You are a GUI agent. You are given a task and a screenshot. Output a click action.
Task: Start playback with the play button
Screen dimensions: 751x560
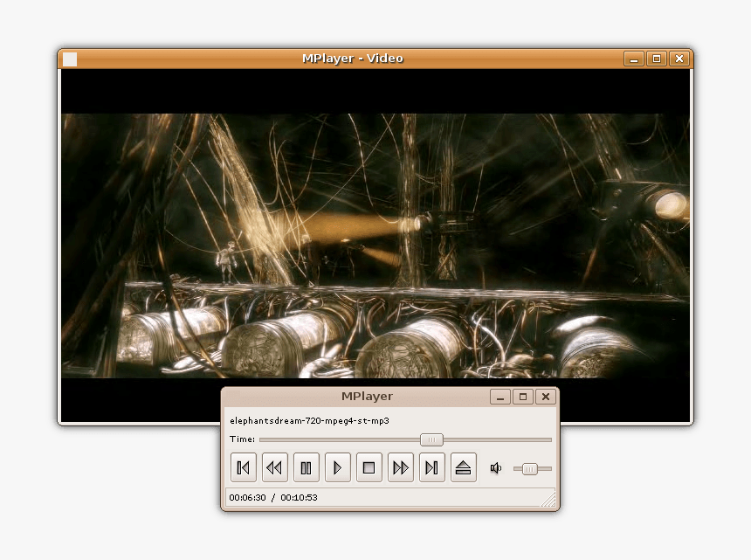point(338,467)
